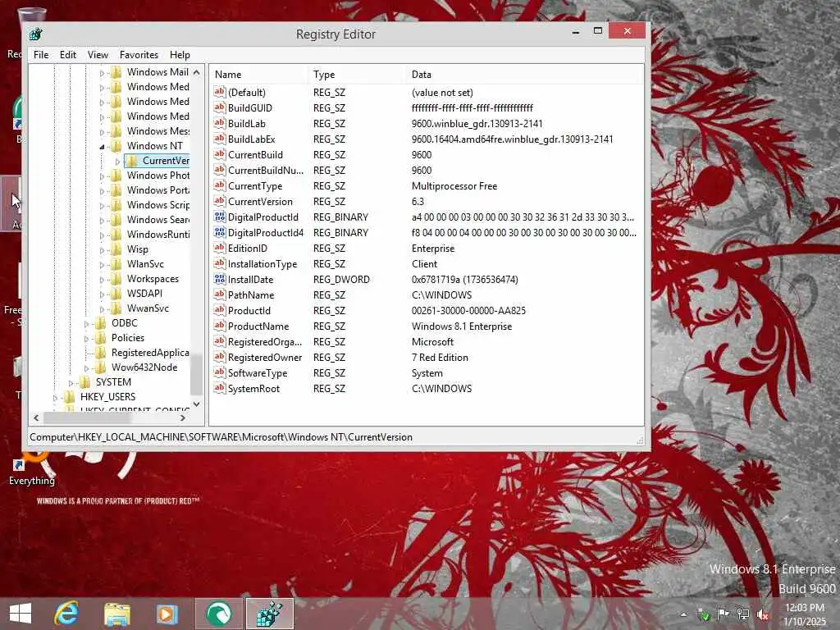Expand the SYSTEM tree node
840x630 pixels.
[71, 382]
